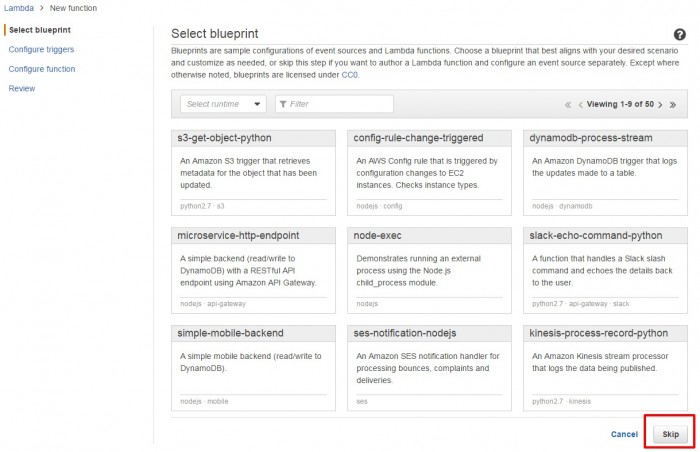This screenshot has height=452, width=700.
Task: Open the help question mark icon
Action: [x=679, y=34]
